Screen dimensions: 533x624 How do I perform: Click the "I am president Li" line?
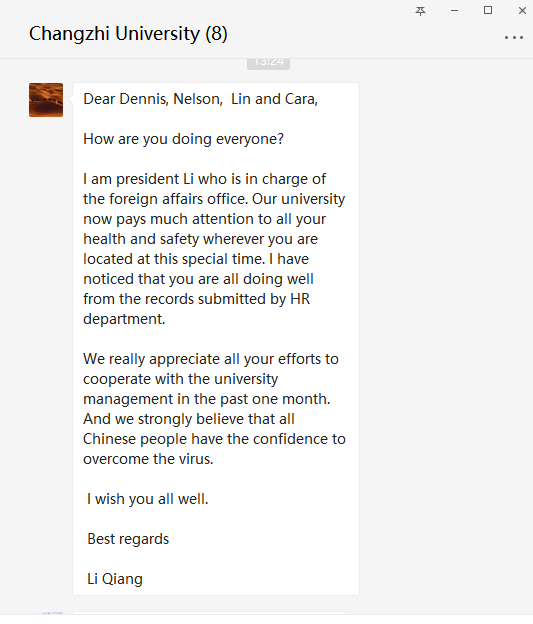[205, 179]
